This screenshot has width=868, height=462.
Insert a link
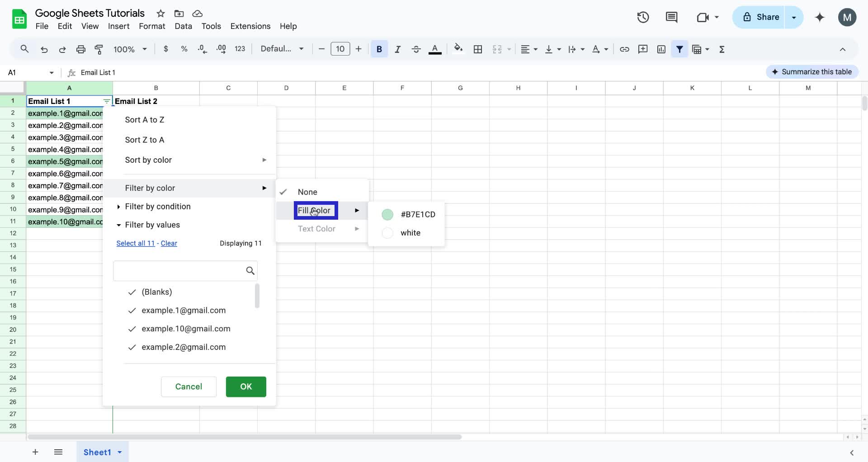[x=624, y=49]
